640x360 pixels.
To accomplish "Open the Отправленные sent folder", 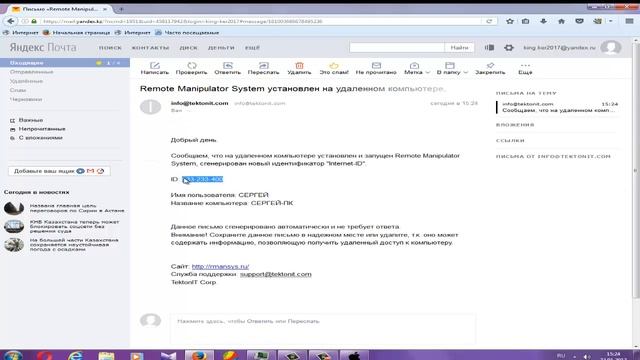I will click(31, 72).
